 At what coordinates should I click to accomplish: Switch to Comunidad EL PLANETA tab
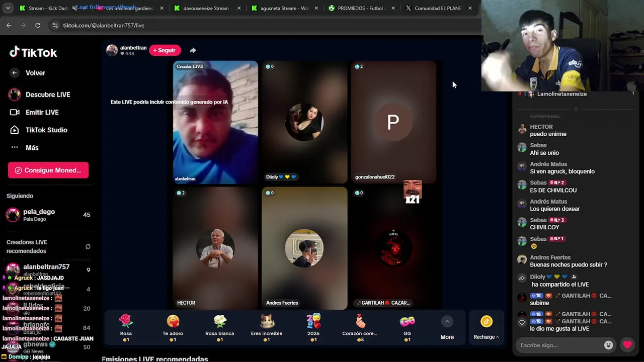pos(438,8)
